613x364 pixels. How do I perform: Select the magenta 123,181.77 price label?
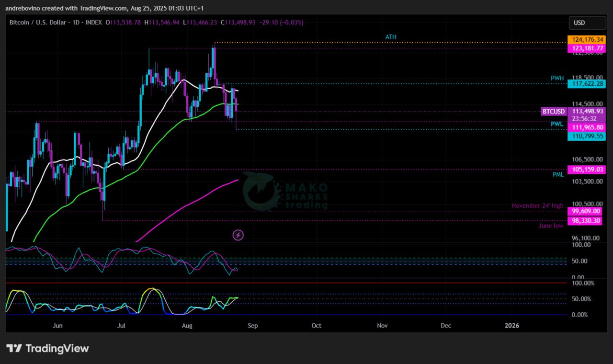[586, 48]
